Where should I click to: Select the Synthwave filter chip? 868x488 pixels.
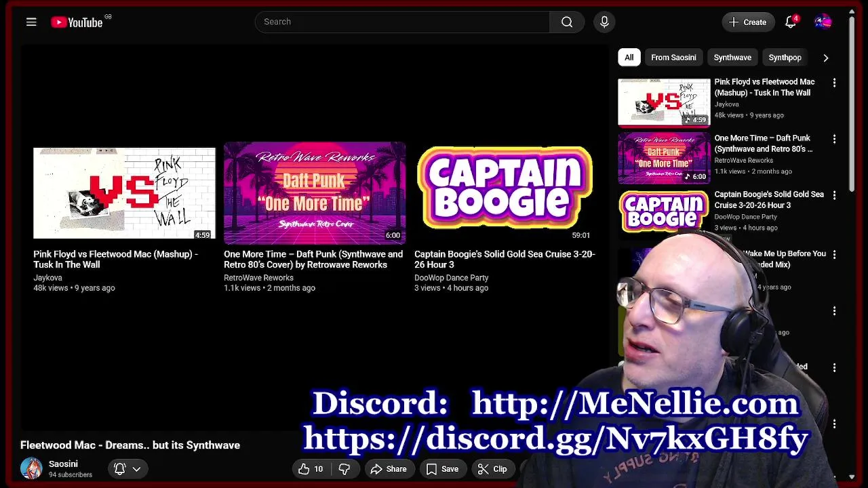click(x=732, y=58)
